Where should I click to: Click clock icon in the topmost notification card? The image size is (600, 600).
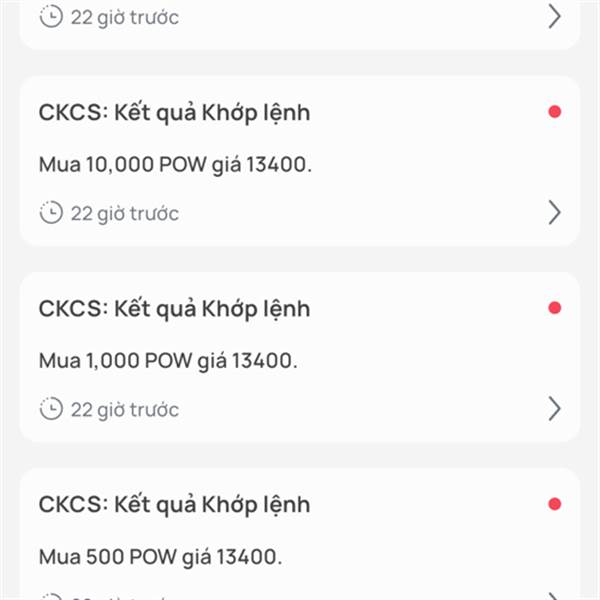(51, 16)
